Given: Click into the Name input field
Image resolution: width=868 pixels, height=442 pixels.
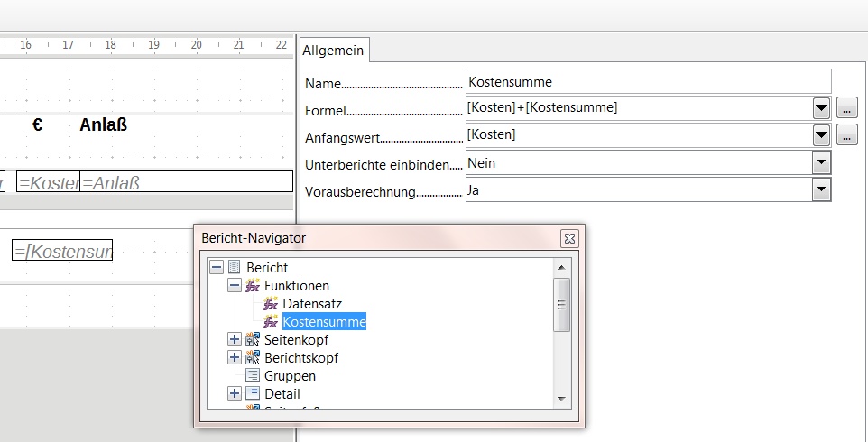Looking at the screenshot, I should pyautogui.click(x=647, y=82).
